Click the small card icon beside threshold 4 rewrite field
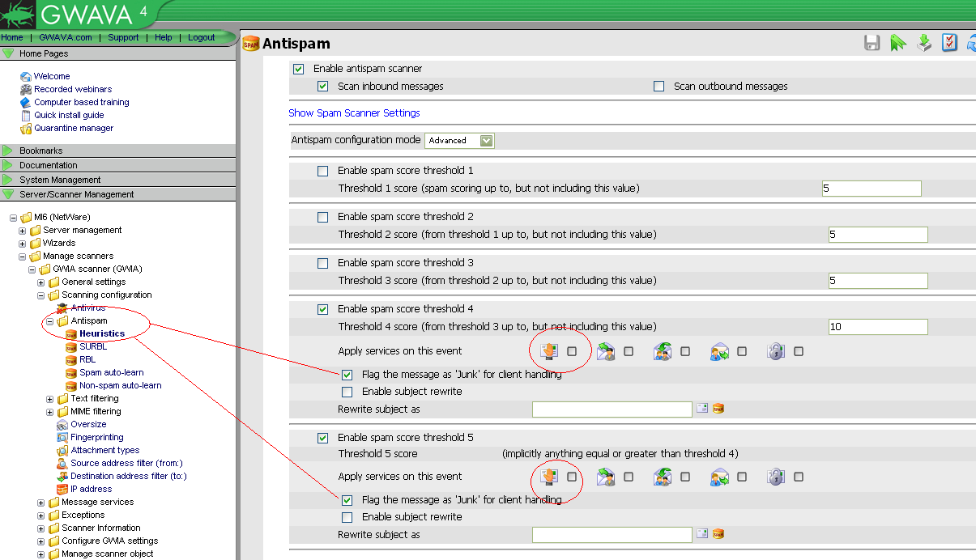Screen dimensions: 976x560 click(x=702, y=409)
